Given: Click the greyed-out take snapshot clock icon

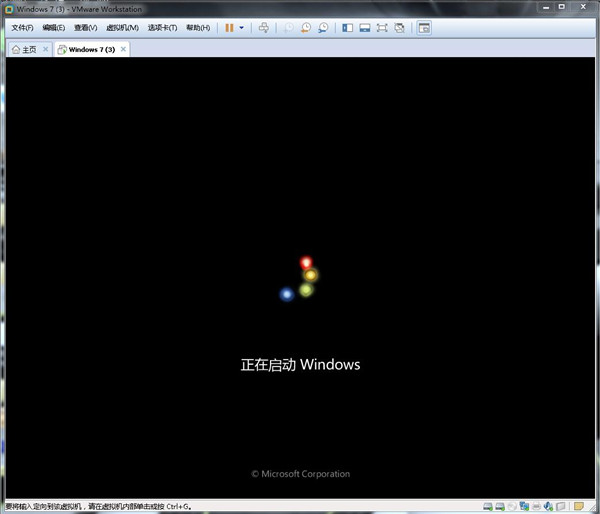Looking at the screenshot, I should point(289,28).
